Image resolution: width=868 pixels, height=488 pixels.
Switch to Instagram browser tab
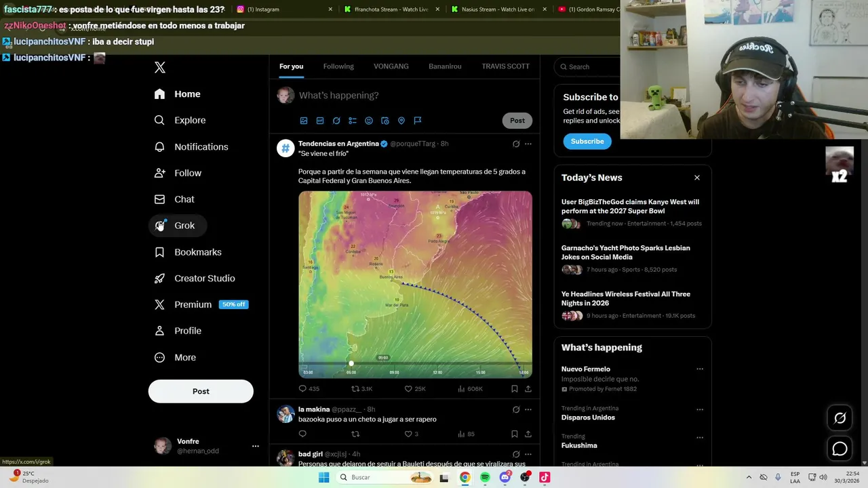pyautogui.click(x=283, y=9)
